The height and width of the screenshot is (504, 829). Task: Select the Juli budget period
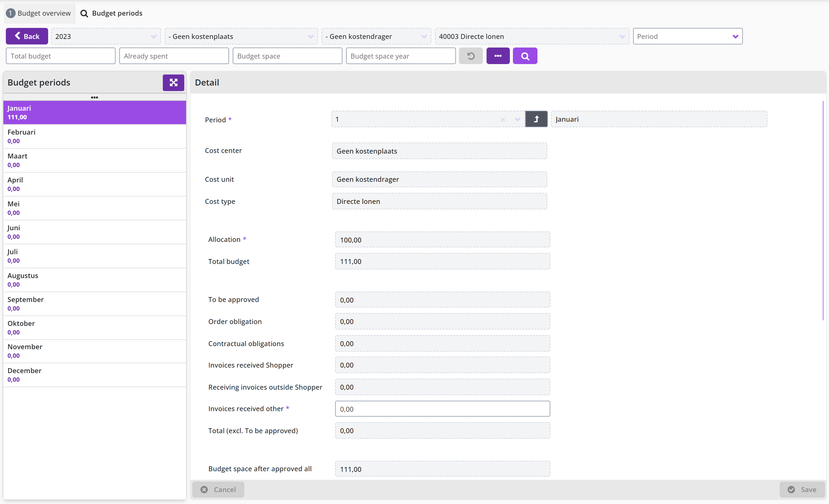coord(94,256)
